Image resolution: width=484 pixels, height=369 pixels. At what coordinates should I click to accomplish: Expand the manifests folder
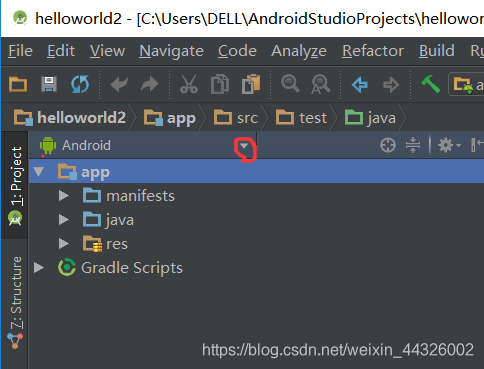point(64,196)
